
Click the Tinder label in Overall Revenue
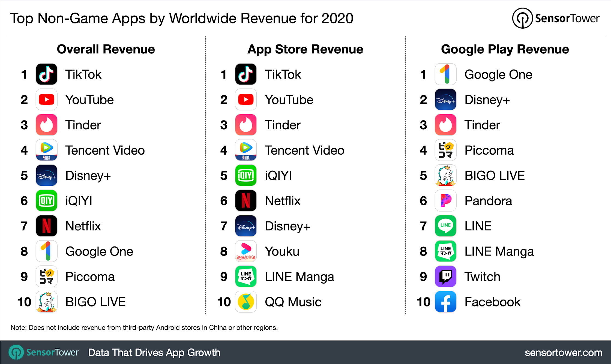coord(83,125)
